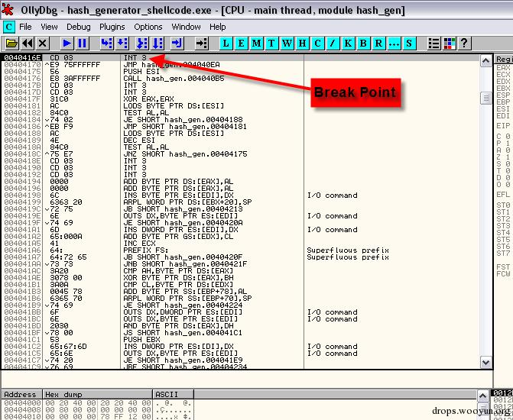Show Breakpoints window with B button
Screen dimensions: 513x420
point(363,43)
